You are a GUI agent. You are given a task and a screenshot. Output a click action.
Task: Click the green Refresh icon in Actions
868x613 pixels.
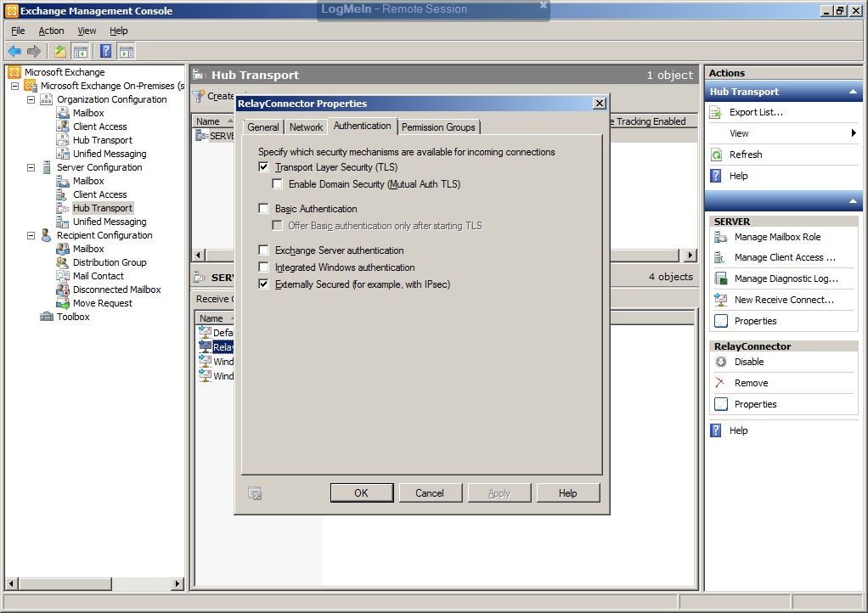tap(716, 155)
